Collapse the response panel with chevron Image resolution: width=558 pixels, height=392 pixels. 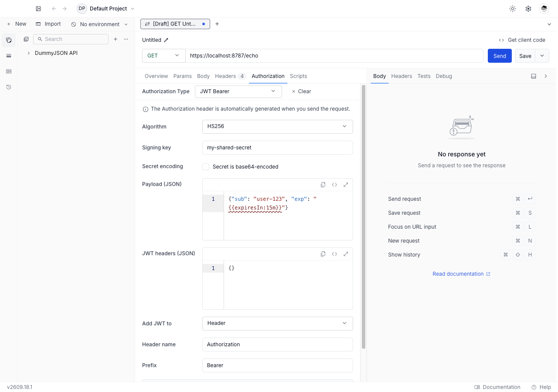coord(546,76)
